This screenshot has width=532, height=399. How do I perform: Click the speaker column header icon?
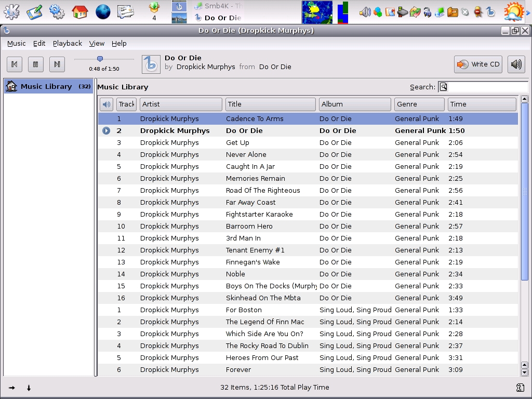click(x=107, y=104)
